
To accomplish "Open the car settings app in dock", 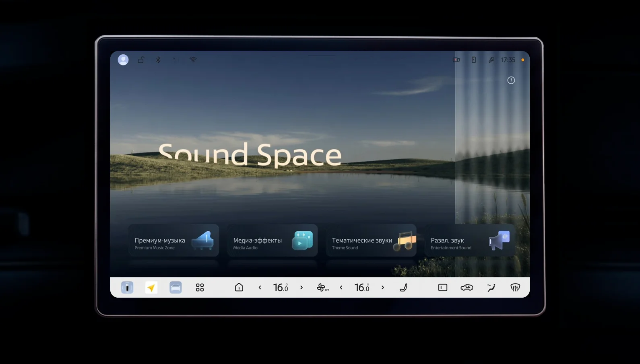I will click(175, 288).
